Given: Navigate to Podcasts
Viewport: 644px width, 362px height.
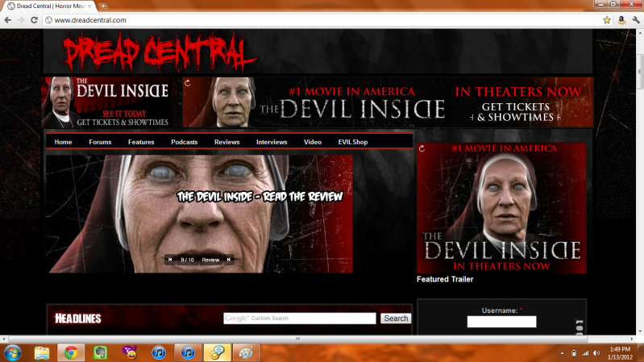Looking at the screenshot, I should (x=185, y=142).
